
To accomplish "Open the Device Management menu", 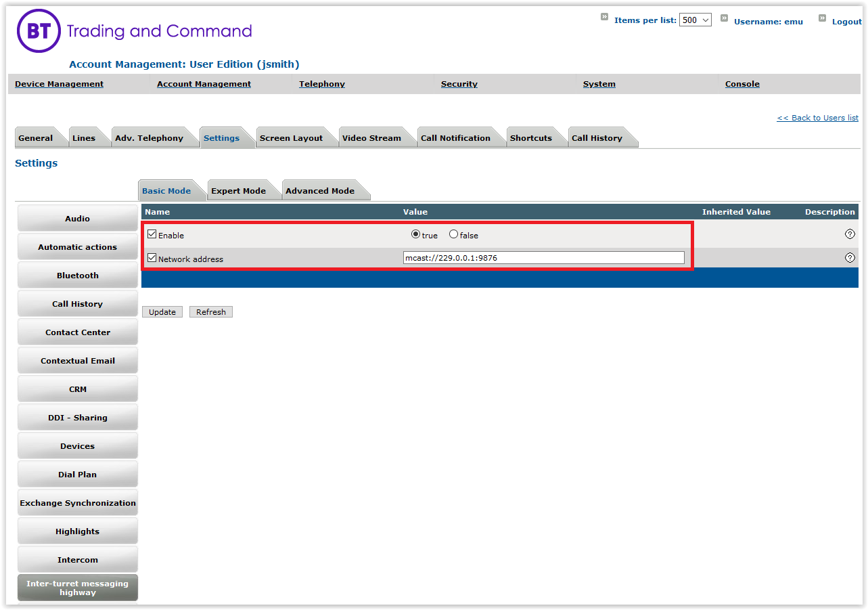I will click(60, 84).
